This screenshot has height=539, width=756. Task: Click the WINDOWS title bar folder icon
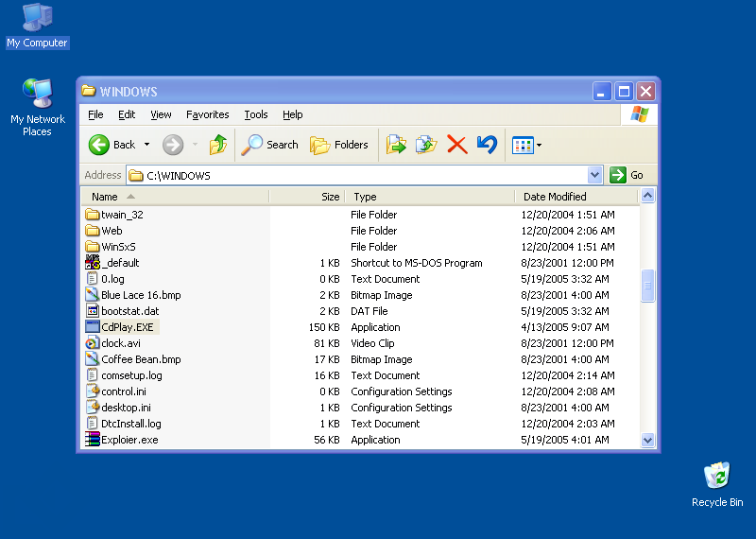coord(89,91)
